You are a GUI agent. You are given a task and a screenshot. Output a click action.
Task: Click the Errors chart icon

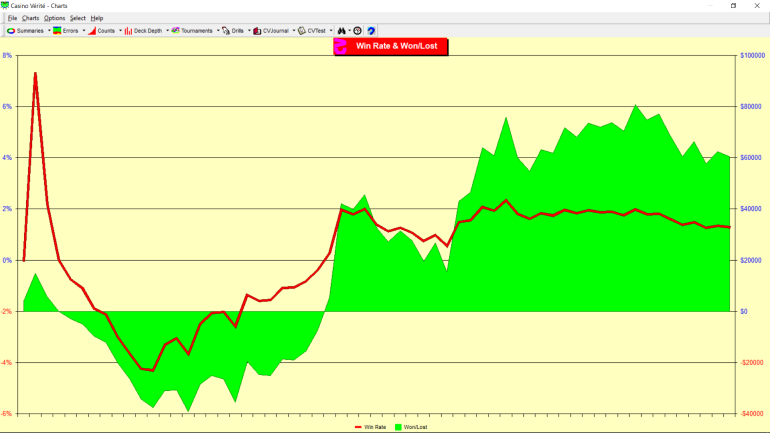tap(58, 31)
